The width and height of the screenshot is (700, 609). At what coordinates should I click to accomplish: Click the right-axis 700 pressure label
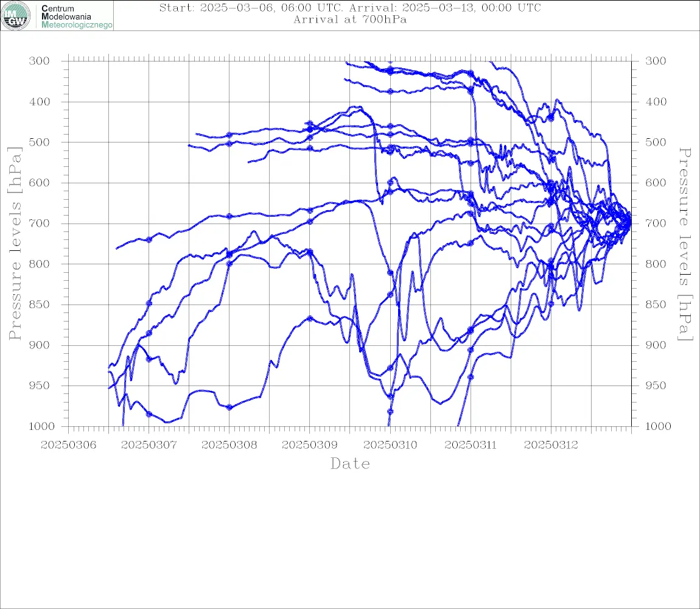[x=656, y=223]
